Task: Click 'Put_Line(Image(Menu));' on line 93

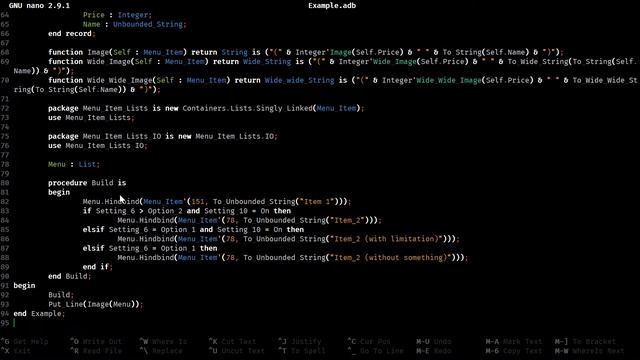Action: (96, 304)
